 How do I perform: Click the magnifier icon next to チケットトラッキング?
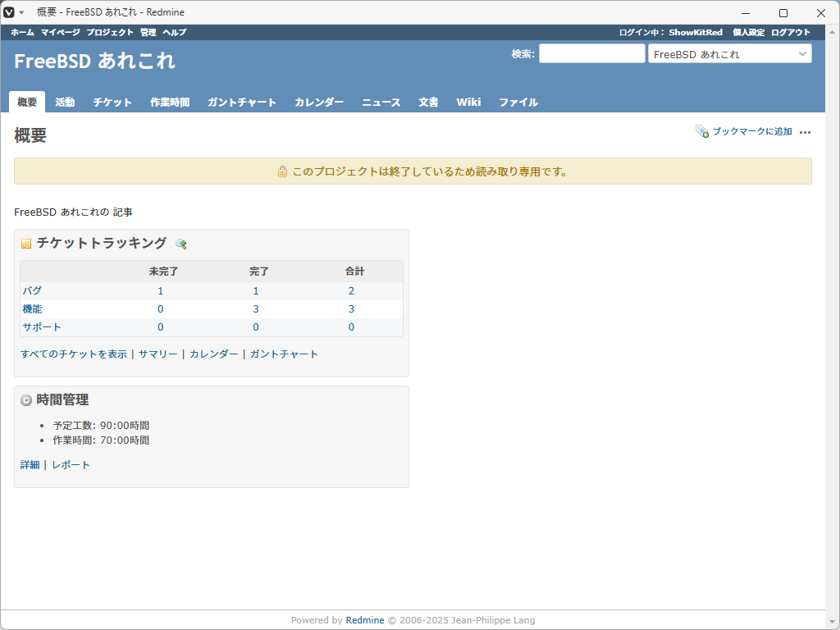click(182, 244)
